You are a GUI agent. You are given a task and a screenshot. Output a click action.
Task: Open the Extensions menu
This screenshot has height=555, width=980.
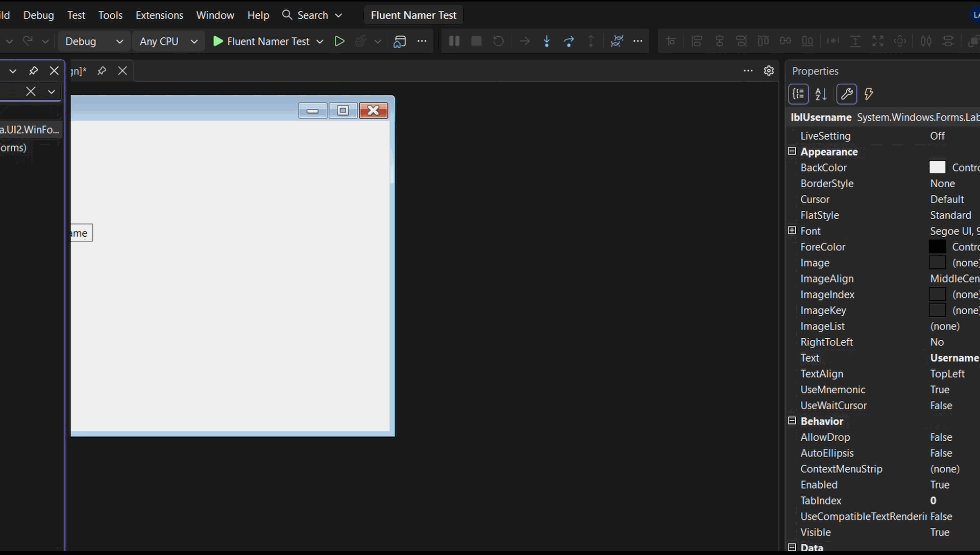[159, 15]
